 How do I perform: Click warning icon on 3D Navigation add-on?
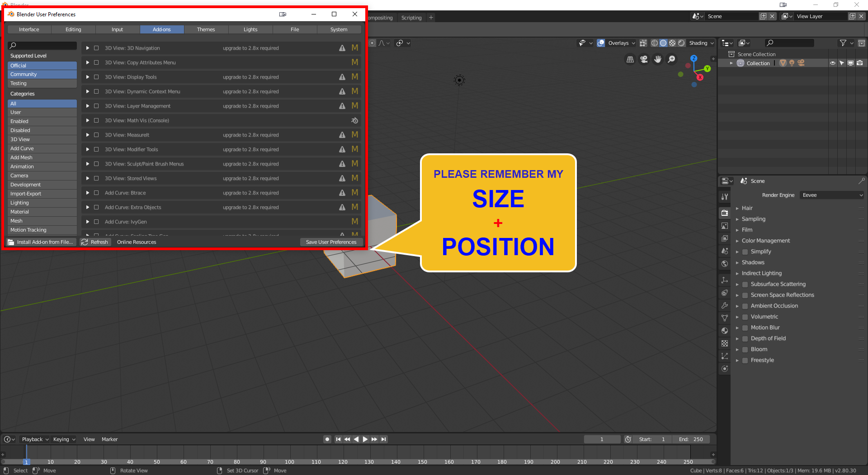coord(342,48)
